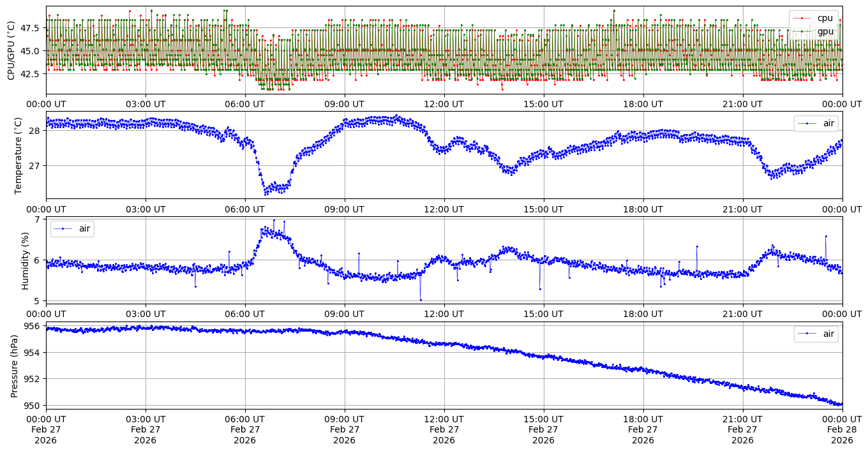Click the 956 tick on Pressure axis

(x=33, y=326)
